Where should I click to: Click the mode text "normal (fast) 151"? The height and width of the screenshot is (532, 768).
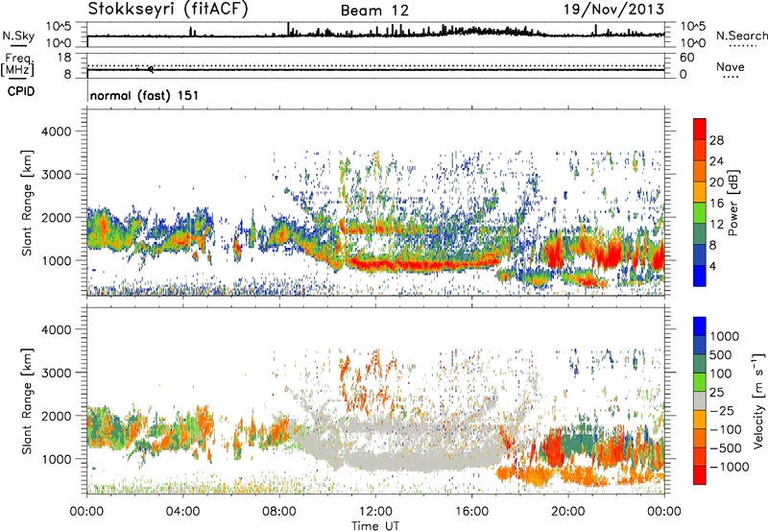(145, 95)
